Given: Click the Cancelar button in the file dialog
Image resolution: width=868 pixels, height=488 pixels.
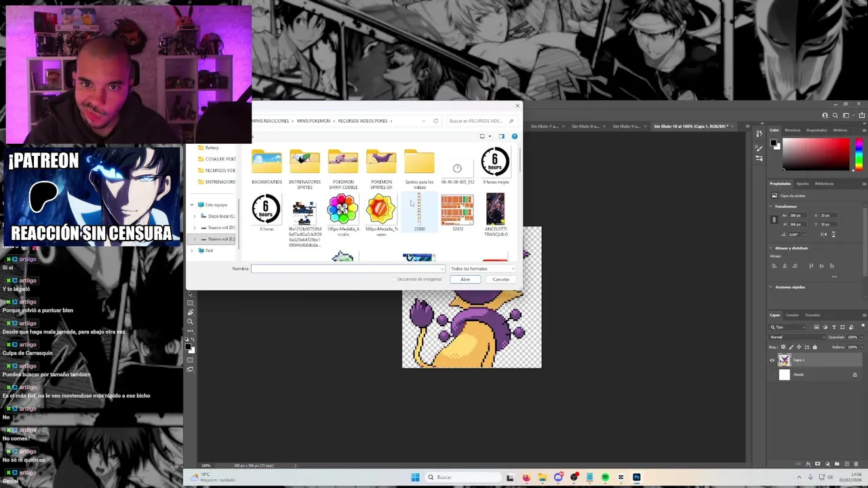Looking at the screenshot, I should pos(501,279).
